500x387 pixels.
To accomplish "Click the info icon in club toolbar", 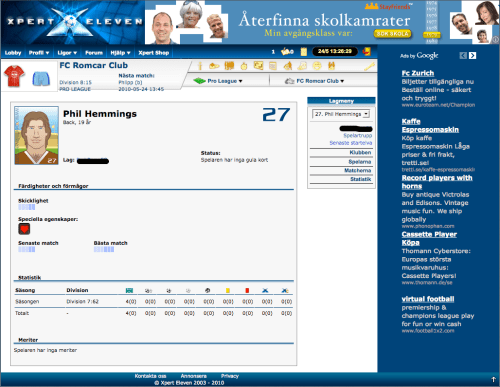I will pyautogui.click(x=200, y=66).
